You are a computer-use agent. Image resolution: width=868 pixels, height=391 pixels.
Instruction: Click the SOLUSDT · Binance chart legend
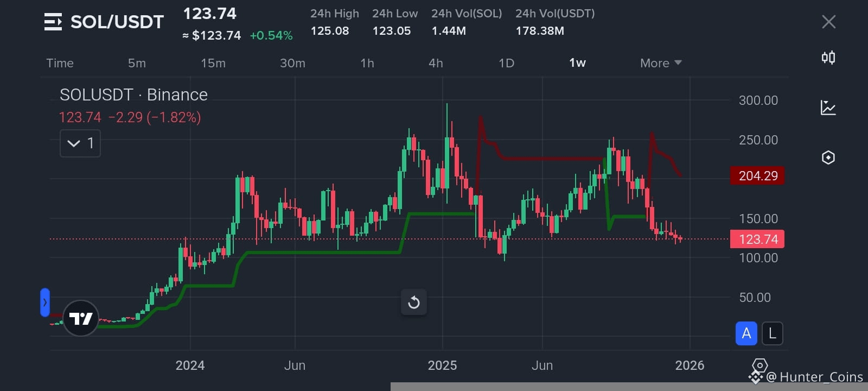click(x=133, y=94)
